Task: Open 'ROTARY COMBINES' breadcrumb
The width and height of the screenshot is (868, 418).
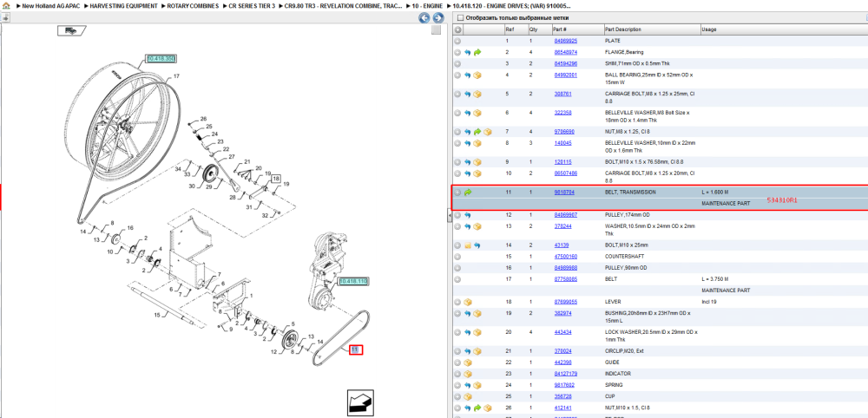Action: coord(193,5)
